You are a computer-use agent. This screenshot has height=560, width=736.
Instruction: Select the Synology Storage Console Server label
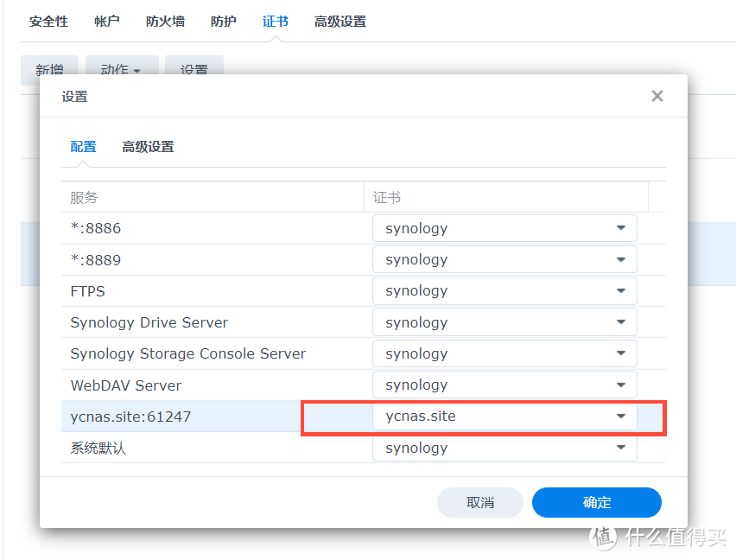(188, 354)
